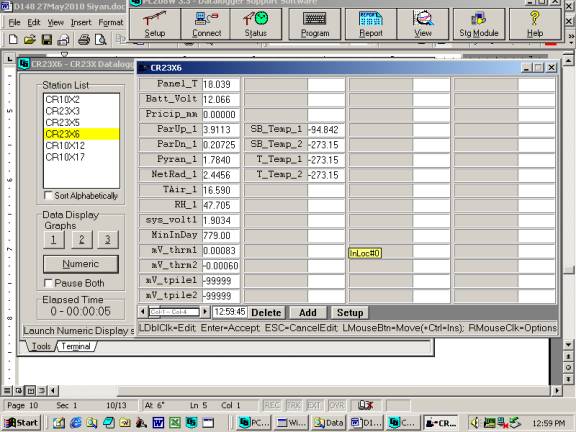Viewport: 576px width, 432px height.
Task: Click Setup button in numeric window
Action: (350, 313)
